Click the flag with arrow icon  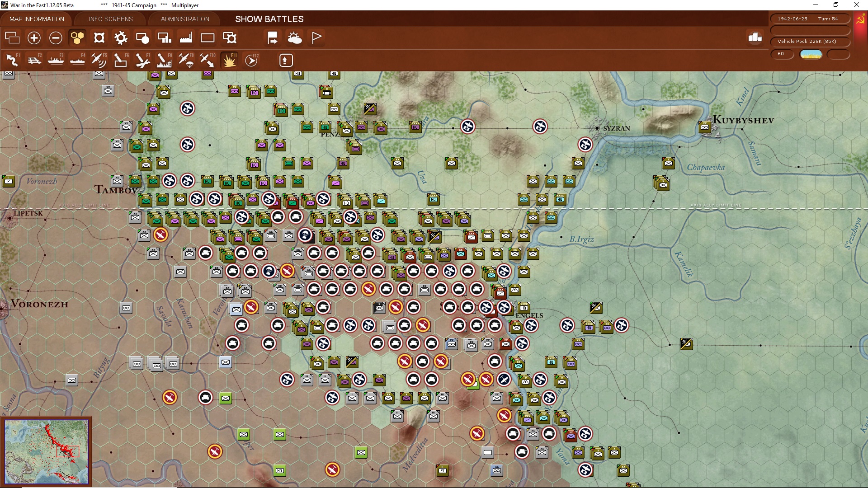point(273,38)
